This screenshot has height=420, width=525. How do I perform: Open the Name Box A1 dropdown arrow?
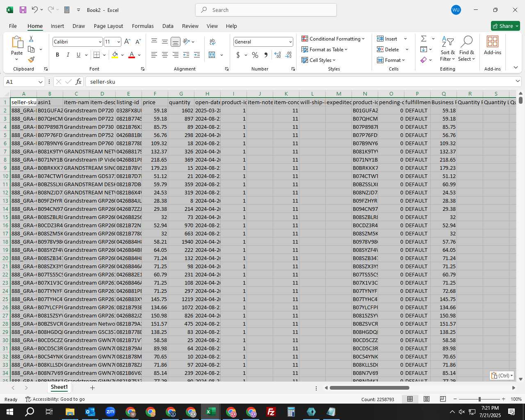(x=40, y=82)
